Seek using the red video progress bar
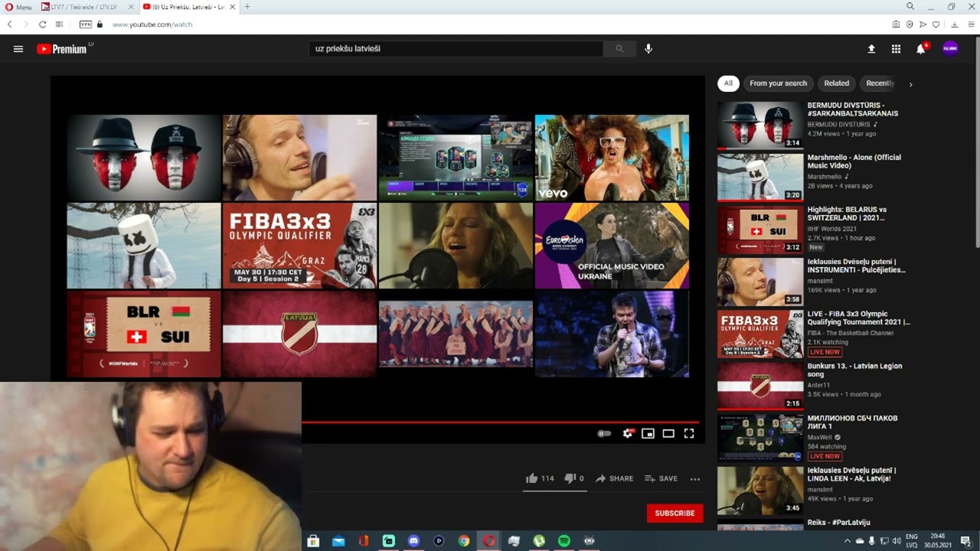Viewport: 980px width, 551px height. (500, 422)
